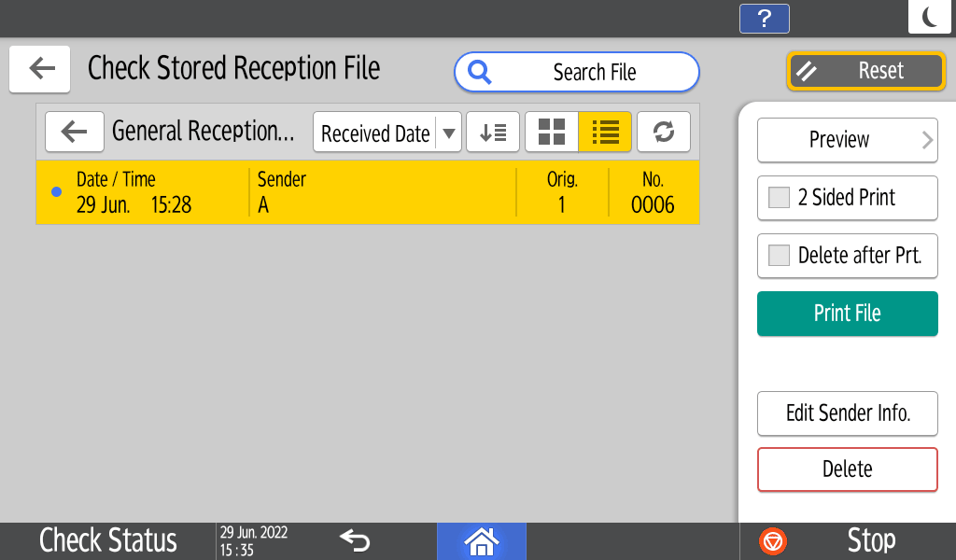
Task: Select the received file from sender A
Action: click(x=367, y=192)
